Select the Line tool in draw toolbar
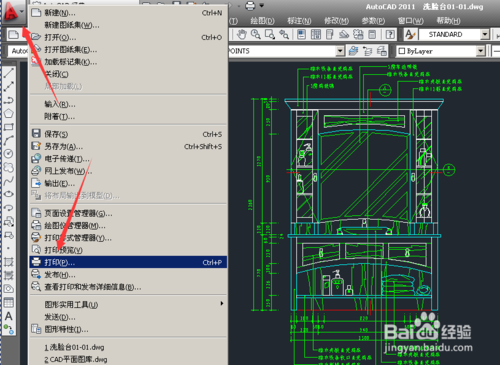 point(9,72)
